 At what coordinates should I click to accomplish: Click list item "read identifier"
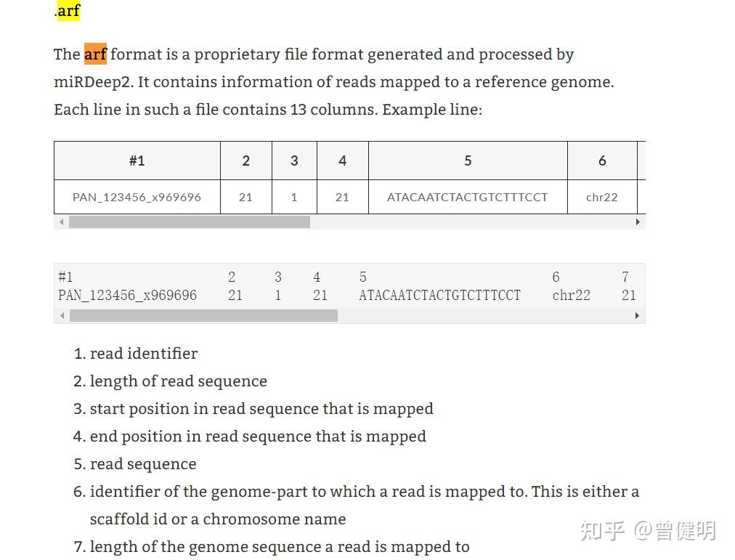(144, 354)
